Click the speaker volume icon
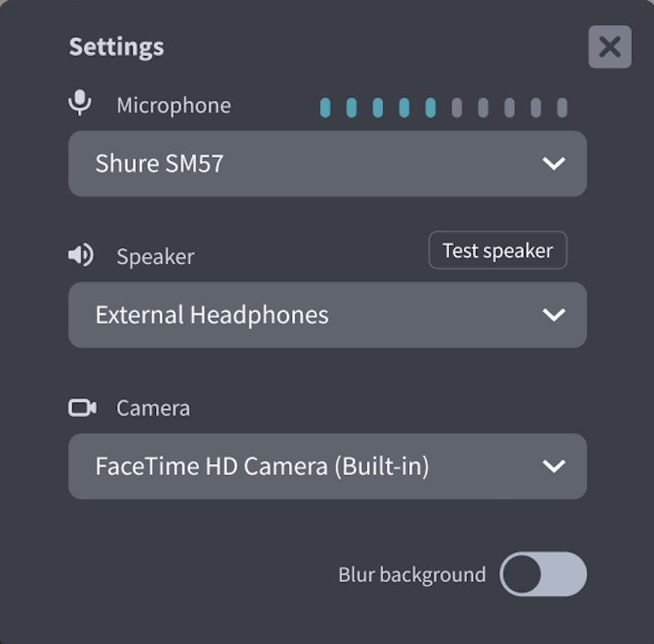 pyautogui.click(x=81, y=255)
